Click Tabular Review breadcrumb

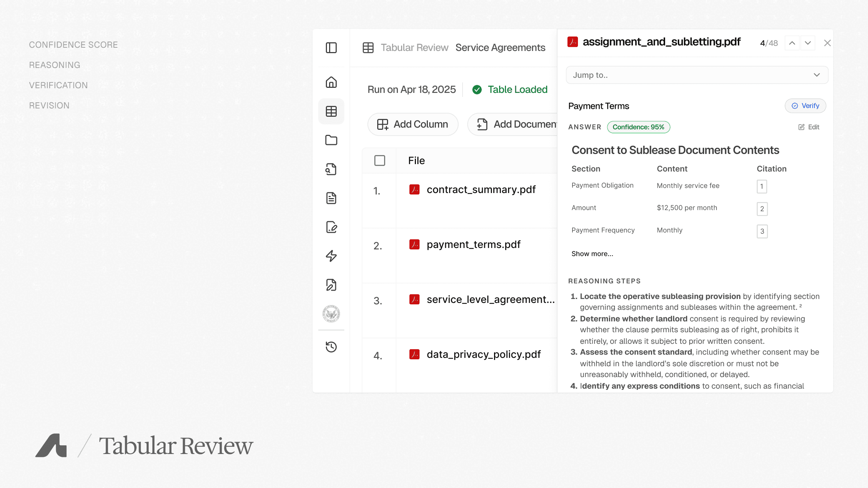414,48
